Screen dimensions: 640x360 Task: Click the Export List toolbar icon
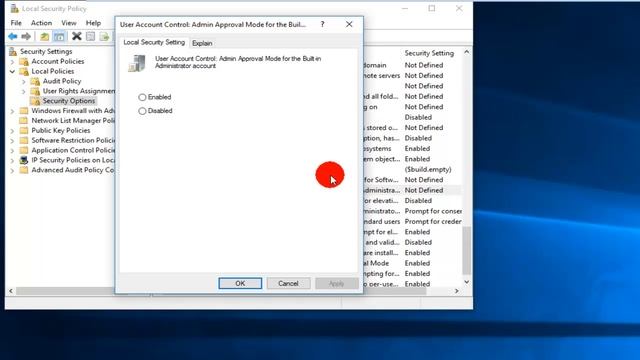coord(104,36)
